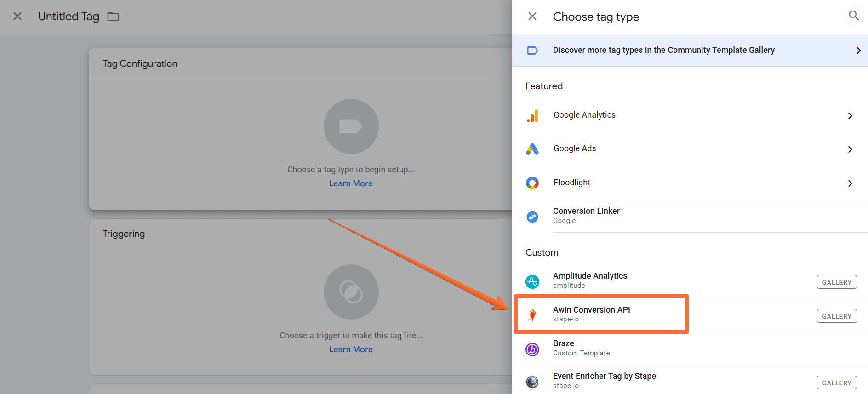This screenshot has width=868, height=394.
Task: Click the Braze purple logo icon
Action: click(532, 349)
